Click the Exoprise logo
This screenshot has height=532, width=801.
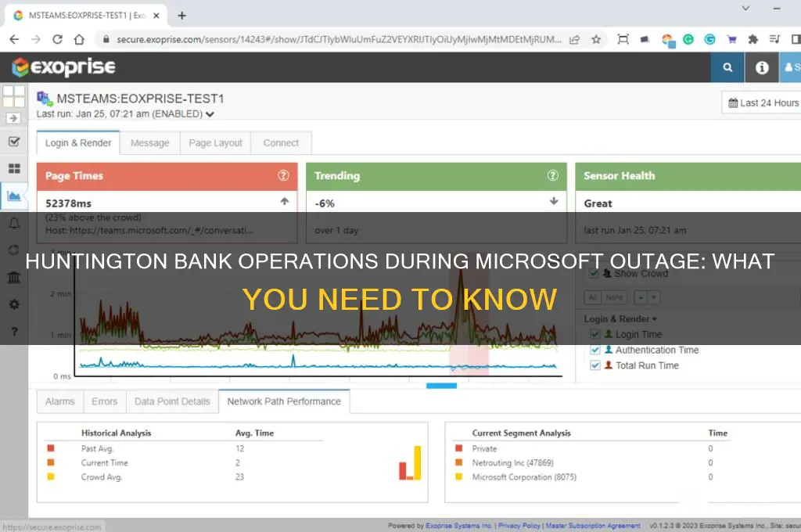tap(64, 67)
